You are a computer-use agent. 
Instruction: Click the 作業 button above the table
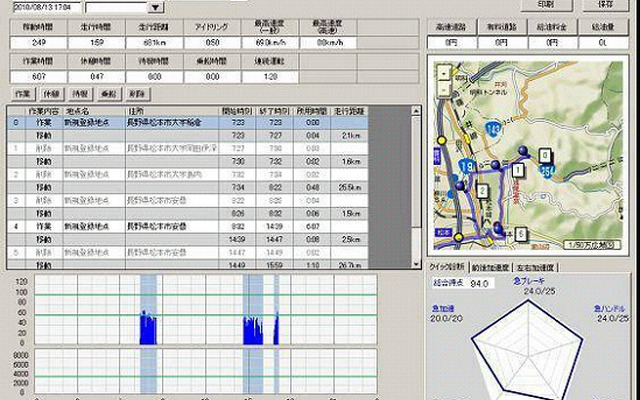pos(23,94)
